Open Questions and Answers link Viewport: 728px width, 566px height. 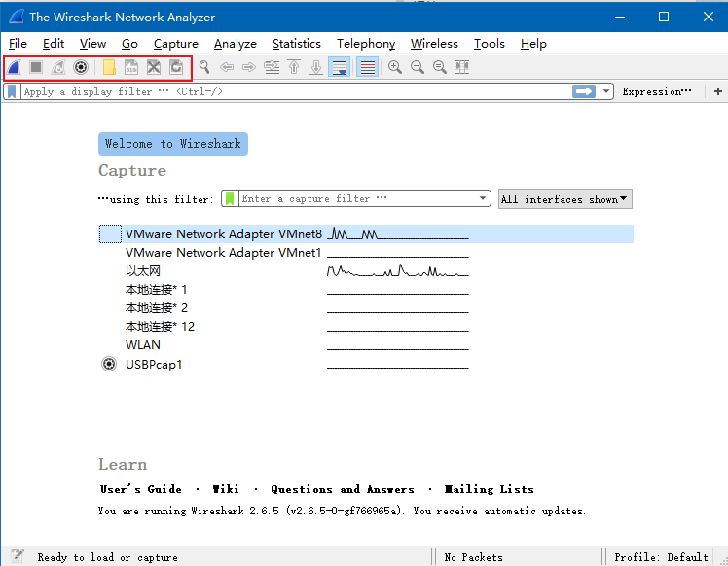coord(343,489)
